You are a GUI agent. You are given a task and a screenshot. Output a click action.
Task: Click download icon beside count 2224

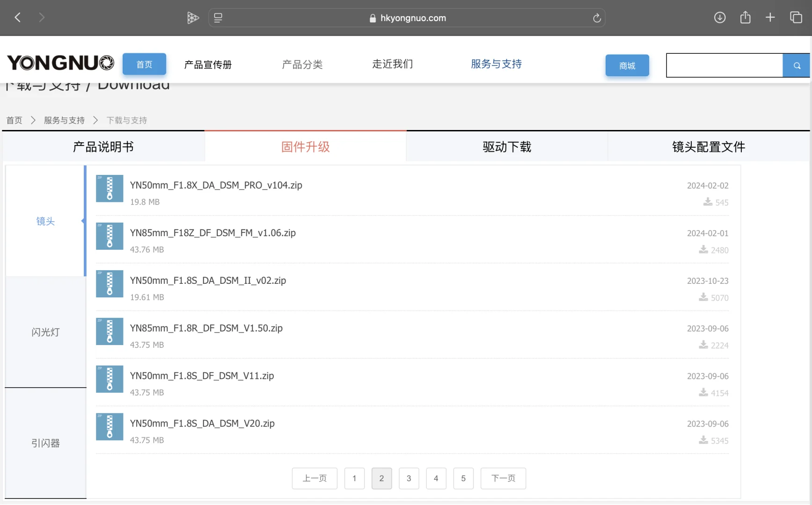tap(703, 345)
